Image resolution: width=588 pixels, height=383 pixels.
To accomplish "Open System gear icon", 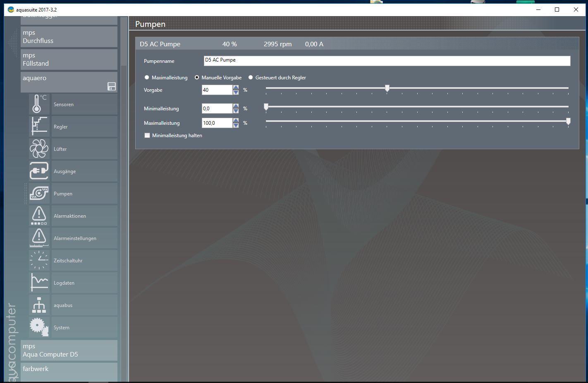I will pos(39,327).
